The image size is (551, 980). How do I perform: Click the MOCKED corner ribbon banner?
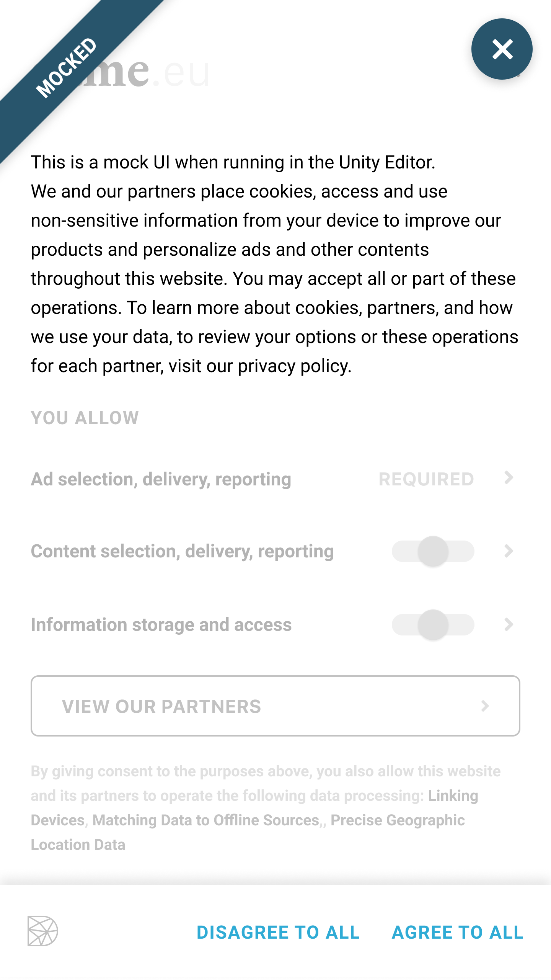tap(65, 69)
